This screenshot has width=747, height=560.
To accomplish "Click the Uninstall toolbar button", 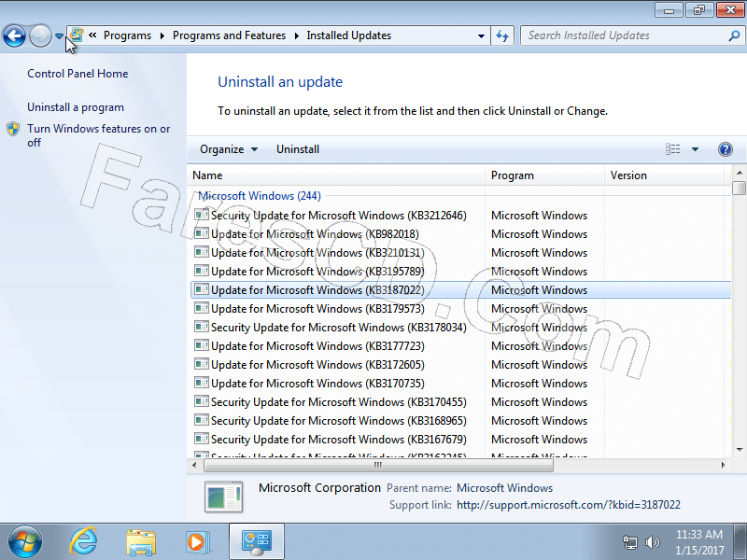I will (298, 149).
